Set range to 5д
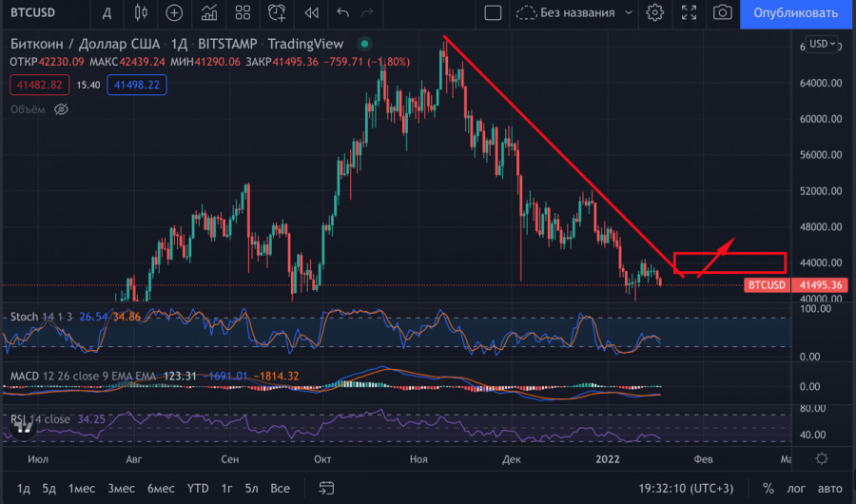The width and height of the screenshot is (856, 504). click(x=49, y=488)
